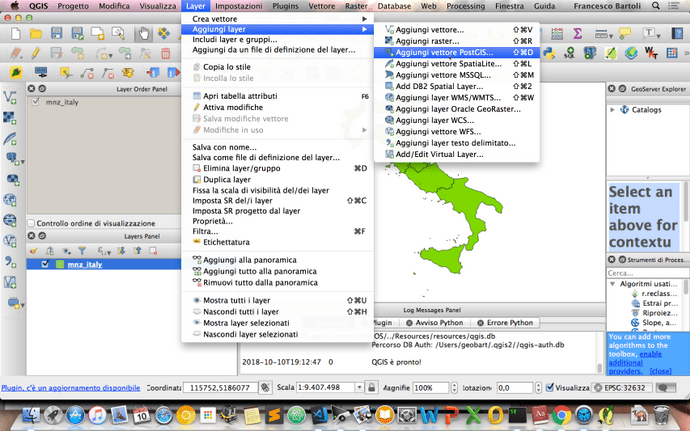Screen dimensions: 690x431
Task: Open the purple Sigma statistics icon
Action: [x=578, y=33]
